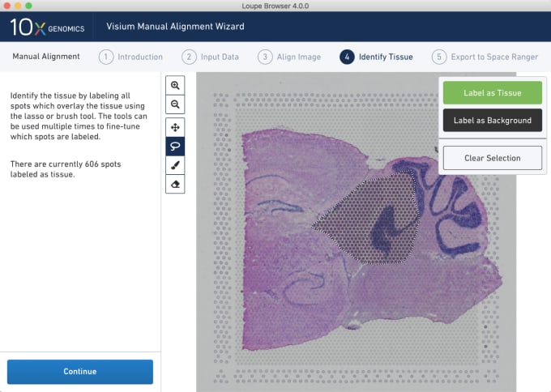Click the 10x Genomics logo

click(47, 27)
